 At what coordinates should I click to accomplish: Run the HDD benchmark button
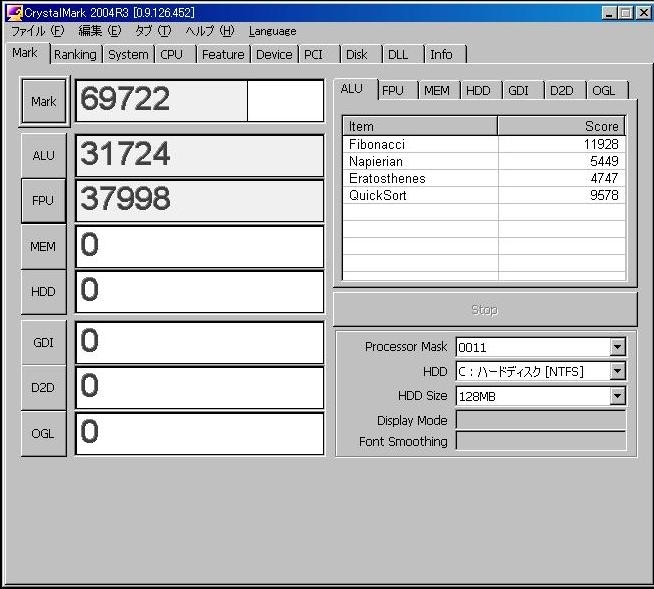point(43,292)
